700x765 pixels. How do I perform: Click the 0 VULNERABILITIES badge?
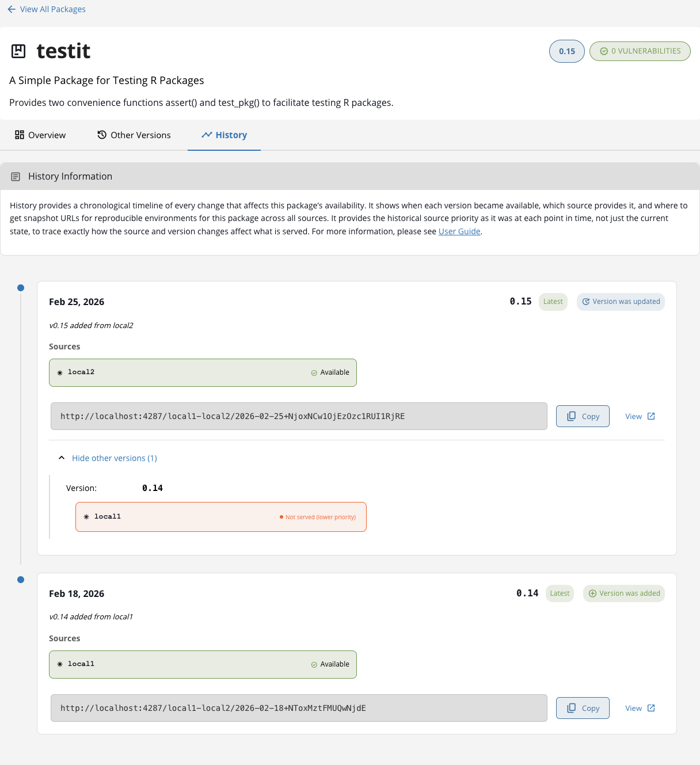point(640,51)
